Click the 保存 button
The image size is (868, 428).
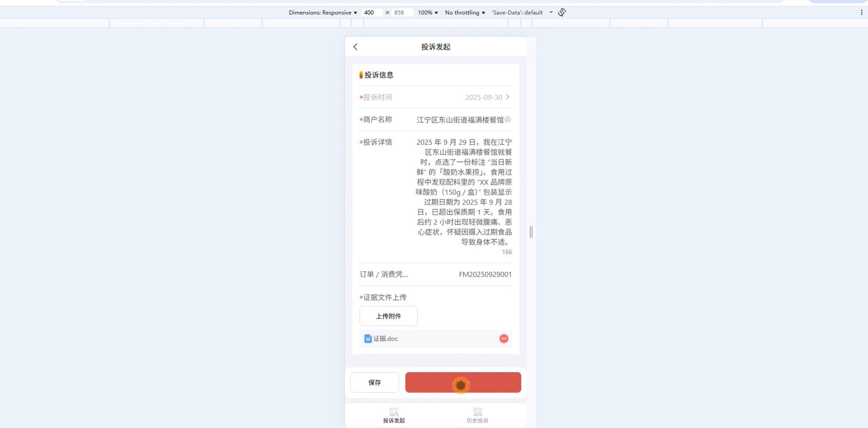pos(375,382)
